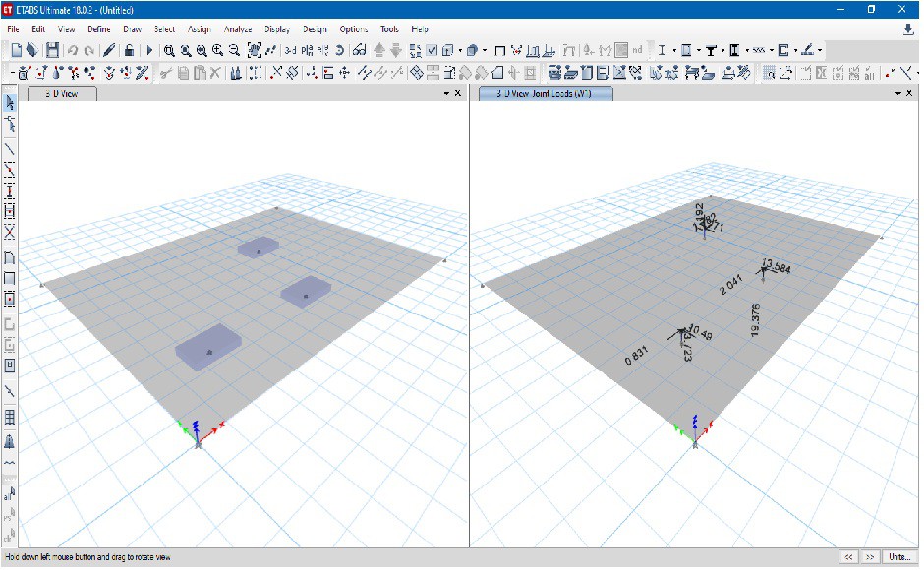Click the Units button in status bar

pos(897,557)
